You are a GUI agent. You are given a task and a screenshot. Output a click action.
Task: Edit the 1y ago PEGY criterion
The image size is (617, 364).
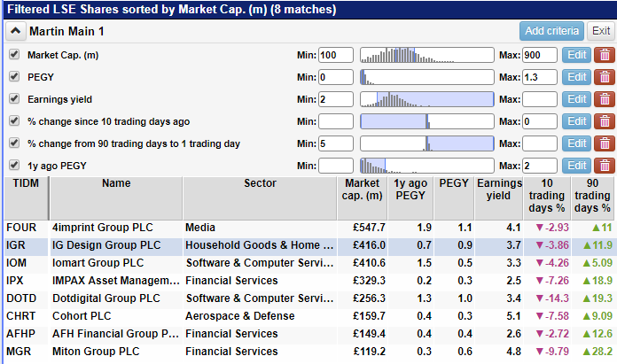pos(576,166)
